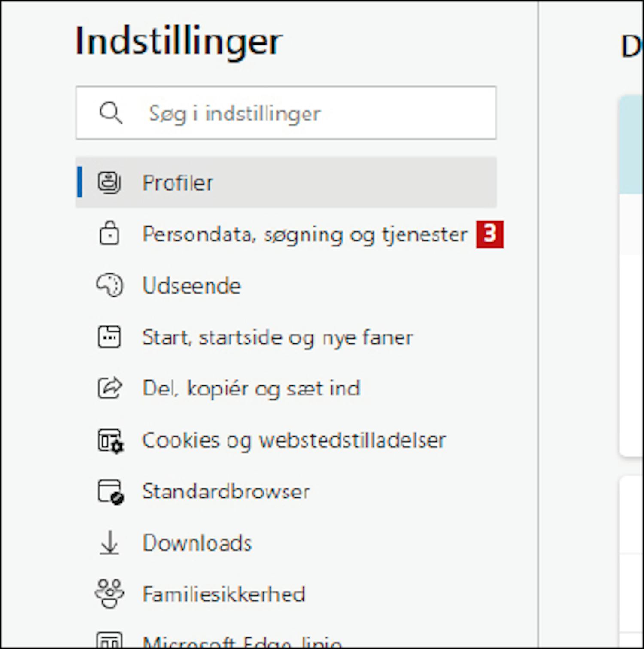
Task: Click the Cookies og webstedstilladelser icon
Action: pos(110,440)
